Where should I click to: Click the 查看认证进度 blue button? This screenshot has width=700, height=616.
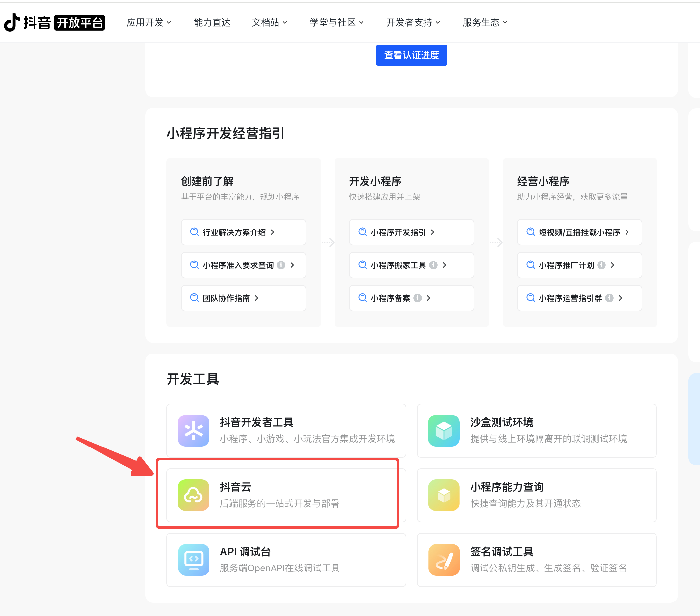click(x=411, y=55)
